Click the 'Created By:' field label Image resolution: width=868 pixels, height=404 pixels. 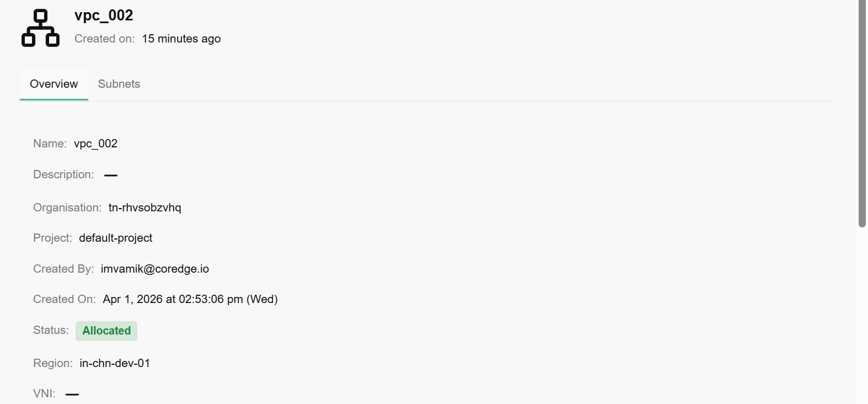point(63,269)
